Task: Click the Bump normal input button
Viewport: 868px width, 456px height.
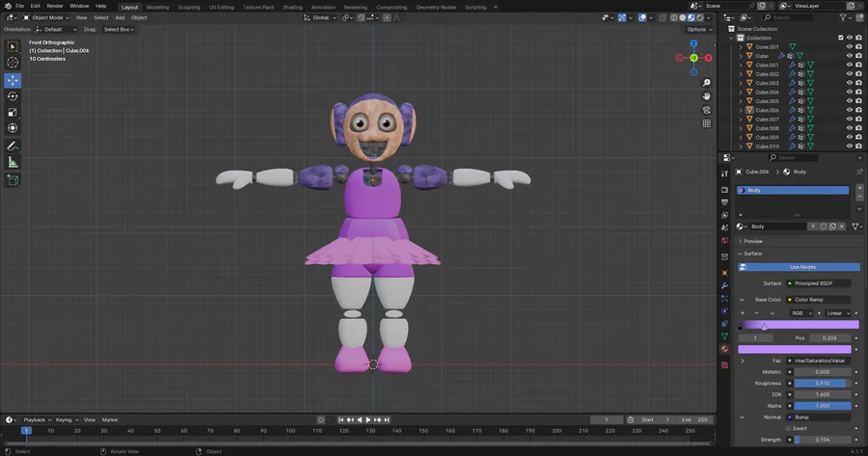Action: coord(819,417)
